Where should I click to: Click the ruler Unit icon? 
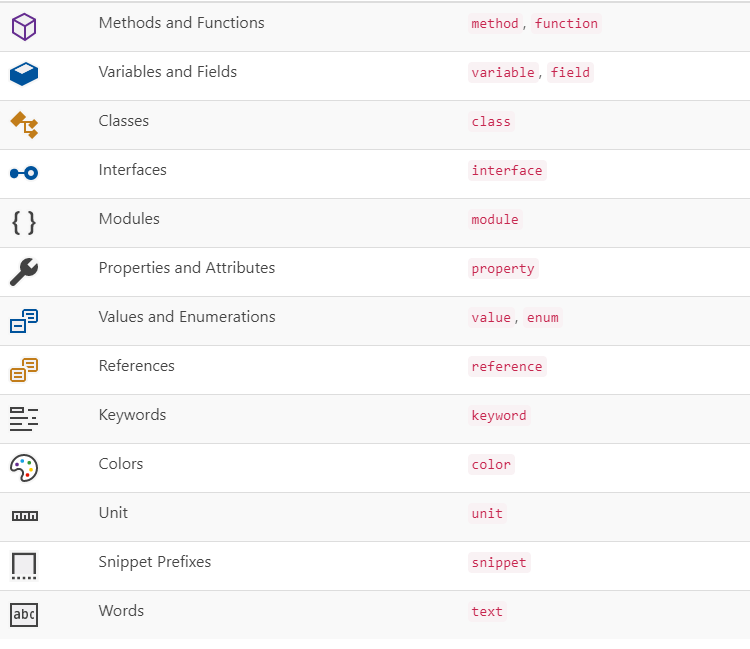pyautogui.click(x=25, y=516)
